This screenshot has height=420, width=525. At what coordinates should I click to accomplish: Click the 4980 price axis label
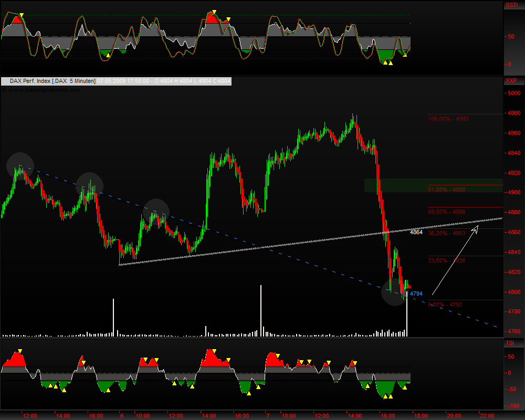pyautogui.click(x=514, y=113)
